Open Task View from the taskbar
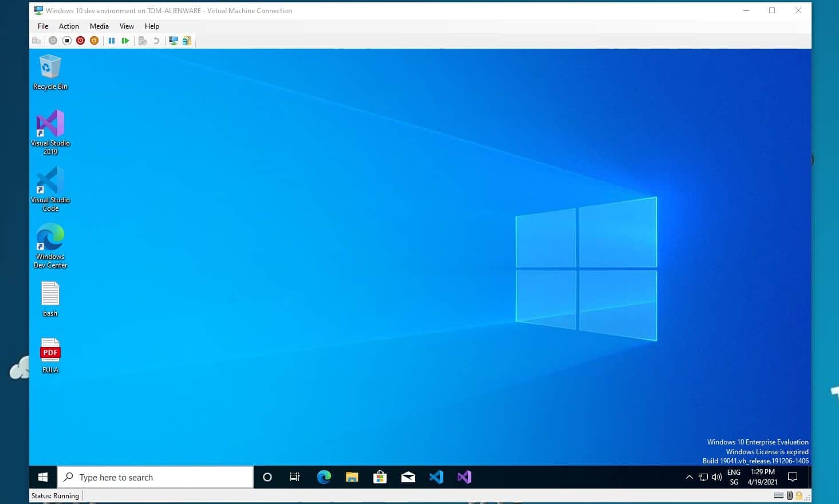 coord(295,477)
